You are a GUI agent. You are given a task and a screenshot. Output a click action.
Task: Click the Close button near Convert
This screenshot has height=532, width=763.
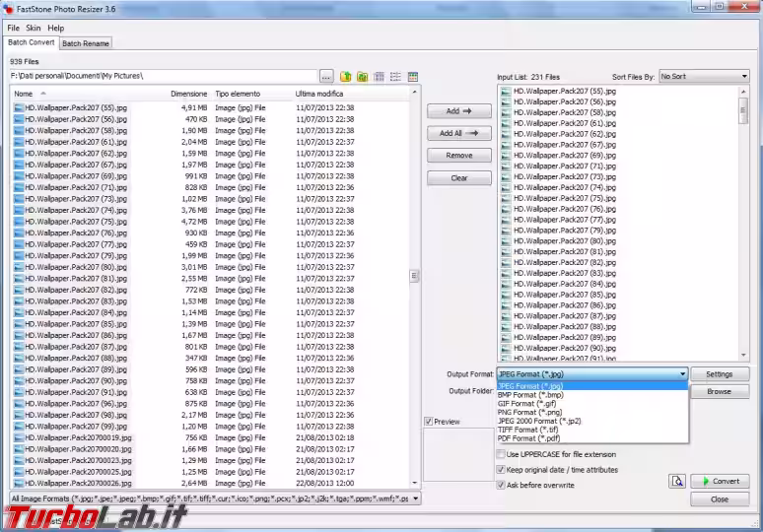coord(720,499)
